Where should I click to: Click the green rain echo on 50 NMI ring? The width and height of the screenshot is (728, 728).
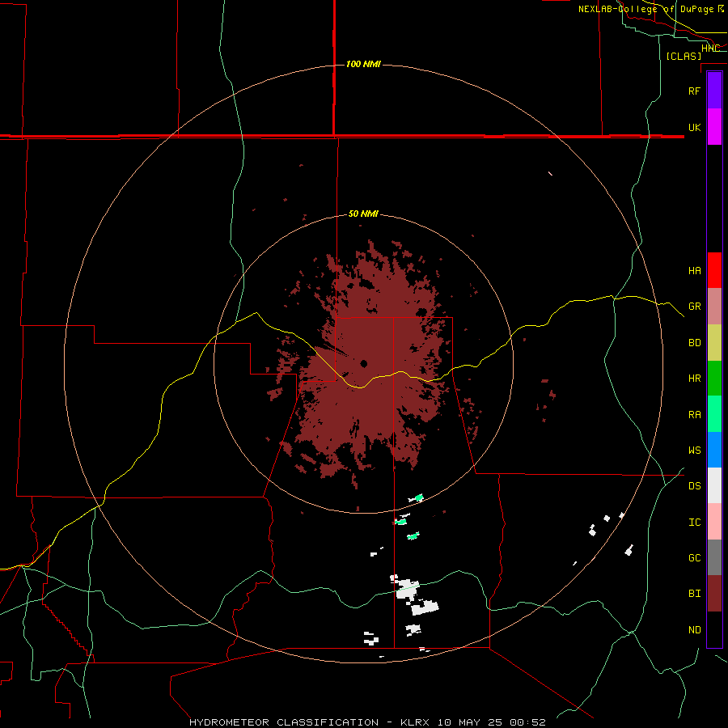point(418,497)
